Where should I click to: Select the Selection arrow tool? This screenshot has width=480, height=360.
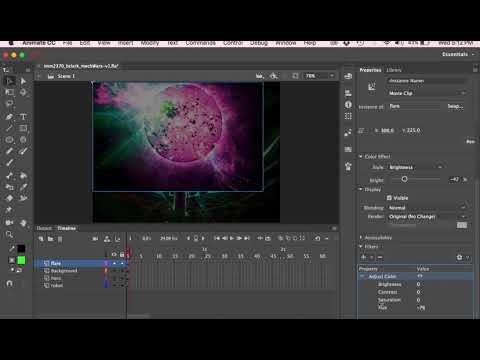tap(10, 81)
